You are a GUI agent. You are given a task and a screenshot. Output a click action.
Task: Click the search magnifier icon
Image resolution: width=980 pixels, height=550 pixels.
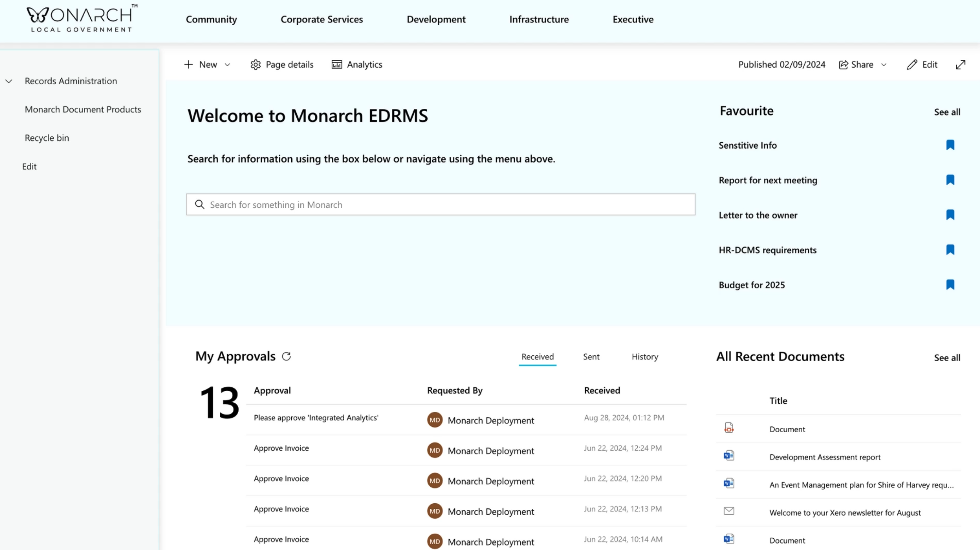(x=200, y=204)
